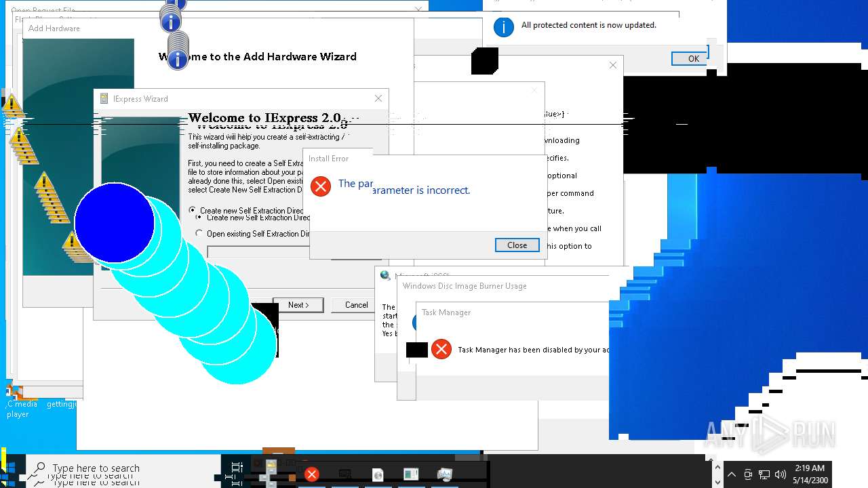Click the blue info icon beside protected content message

(503, 27)
